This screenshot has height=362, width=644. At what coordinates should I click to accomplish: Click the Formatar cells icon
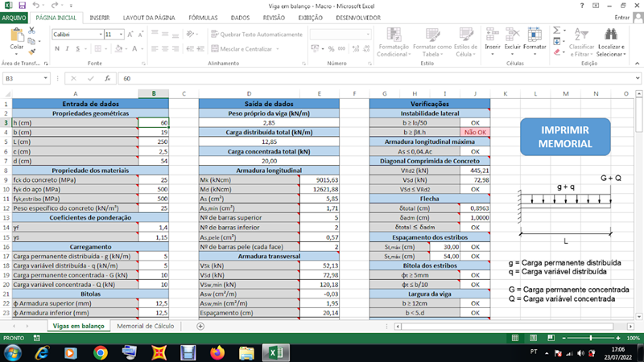coord(535,35)
